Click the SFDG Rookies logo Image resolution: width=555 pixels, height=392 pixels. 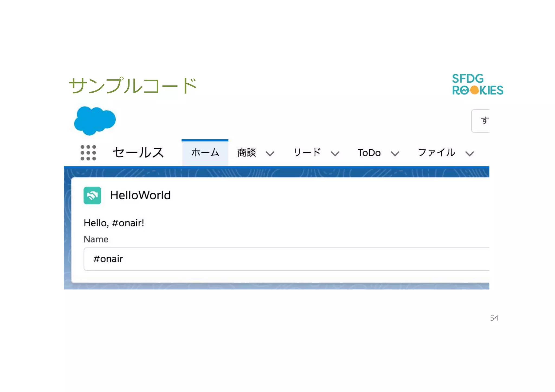[x=477, y=84]
